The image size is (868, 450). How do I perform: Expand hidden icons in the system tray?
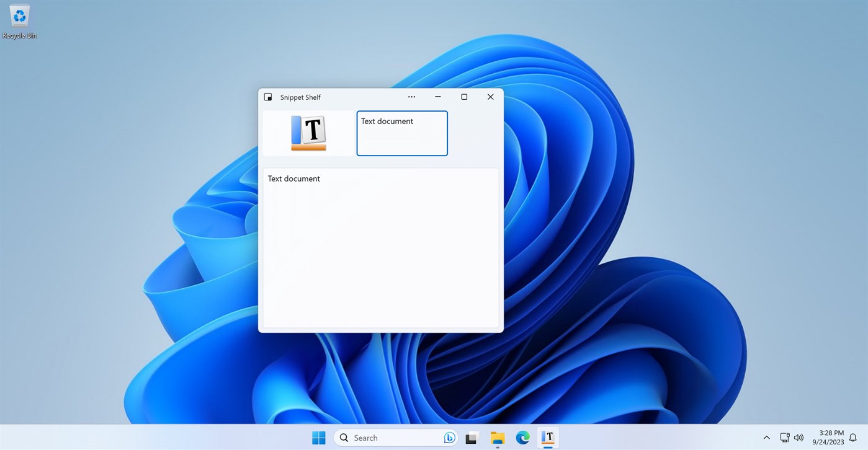[766, 438]
